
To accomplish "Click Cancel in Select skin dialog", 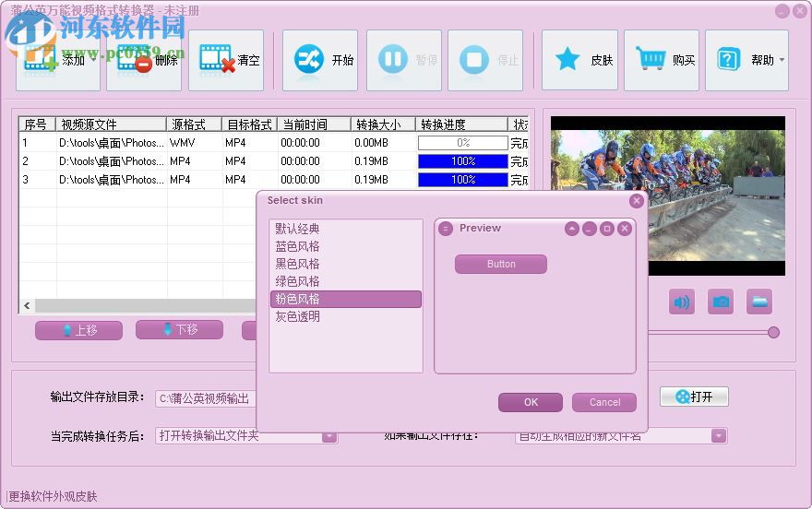I will click(604, 402).
